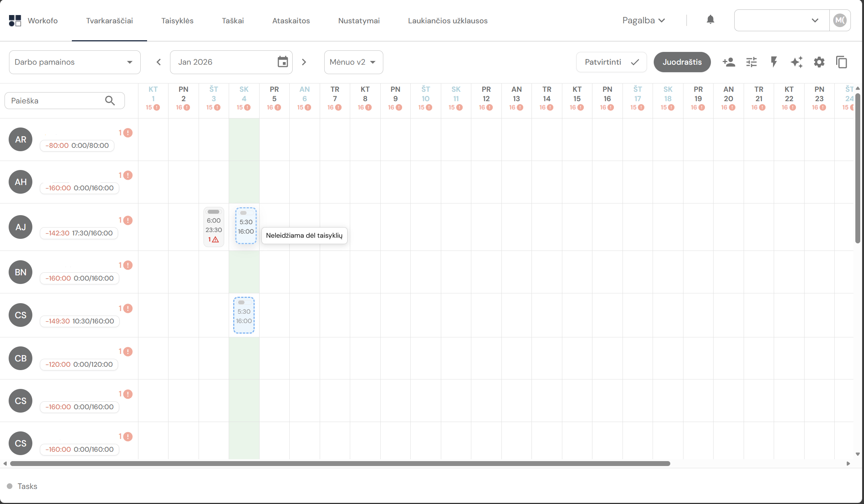
Task: Click the sparkles auto-schedule icon
Action: [796, 62]
